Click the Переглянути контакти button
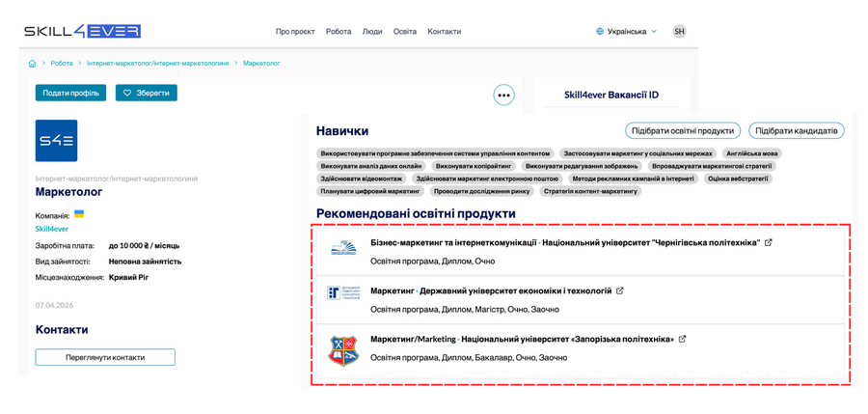The image size is (868, 414). click(x=105, y=357)
